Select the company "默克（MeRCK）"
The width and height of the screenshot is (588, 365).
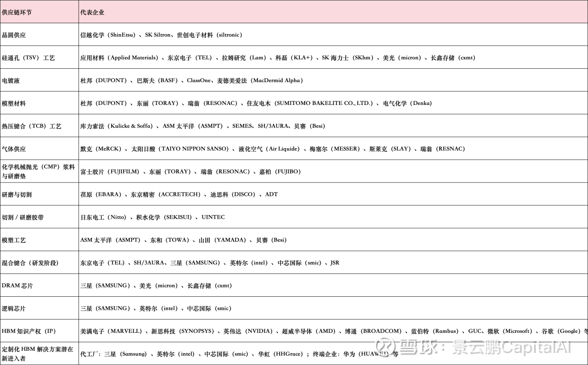click(x=101, y=149)
